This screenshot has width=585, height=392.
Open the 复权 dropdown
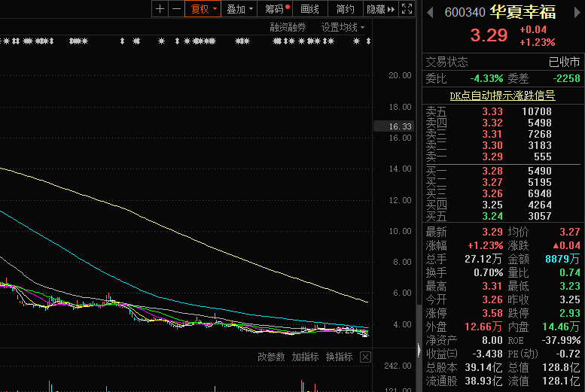click(203, 8)
